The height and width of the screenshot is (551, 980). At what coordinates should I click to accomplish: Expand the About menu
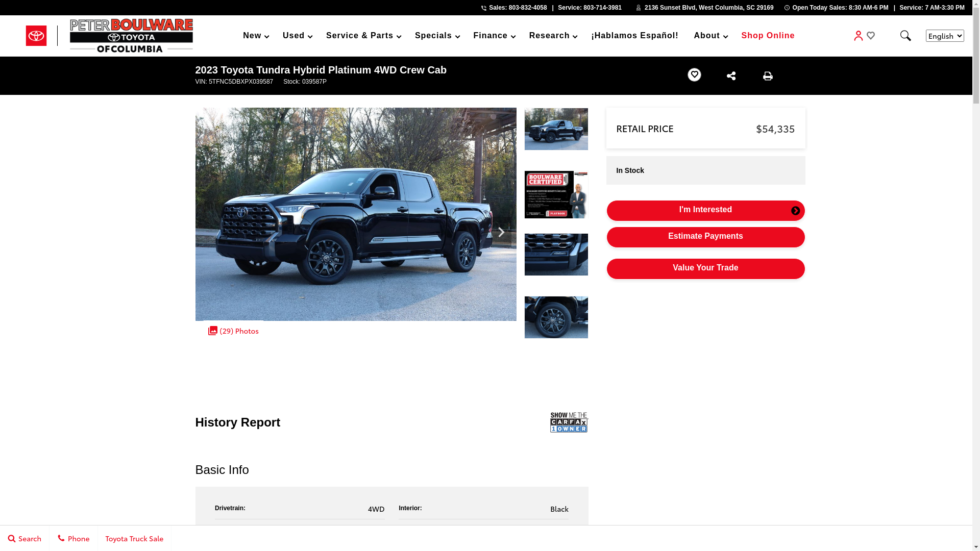pos(710,36)
